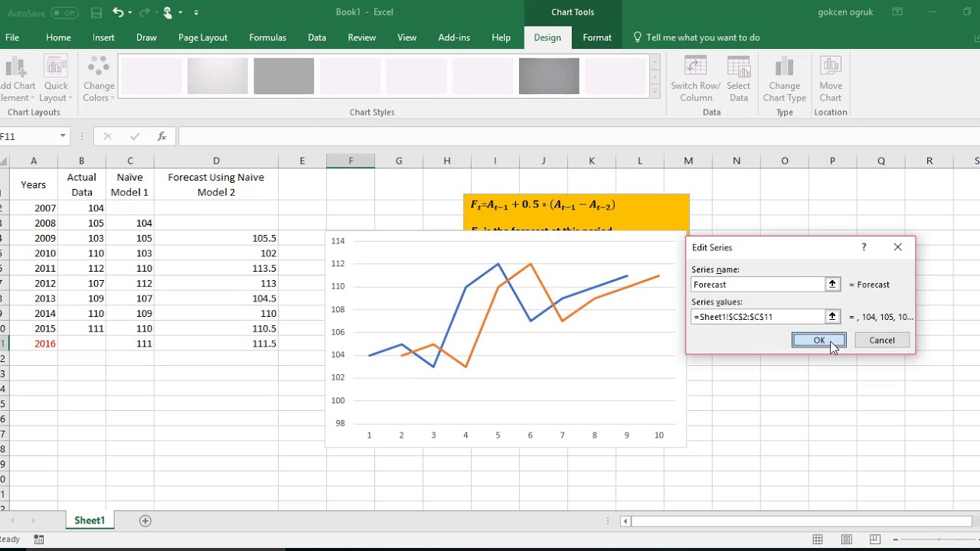Toggle the AutoSave switch

pyautogui.click(x=64, y=13)
